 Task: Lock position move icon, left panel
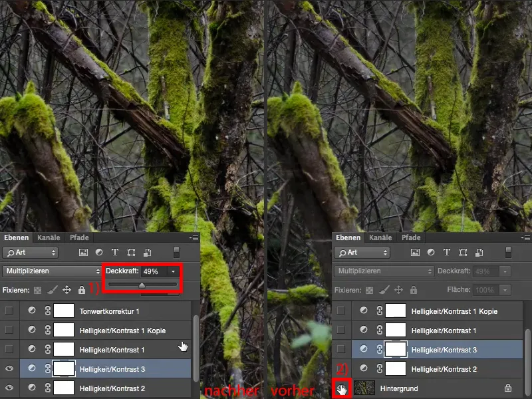click(x=67, y=290)
